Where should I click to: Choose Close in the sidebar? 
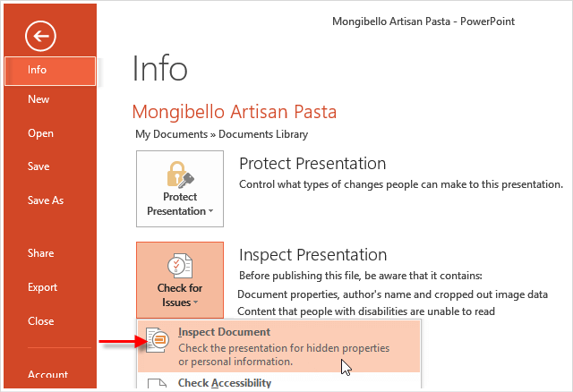click(x=40, y=321)
